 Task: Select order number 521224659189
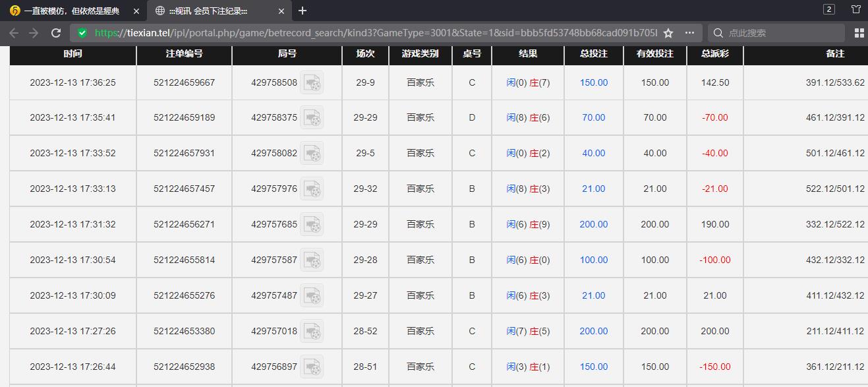tap(185, 117)
